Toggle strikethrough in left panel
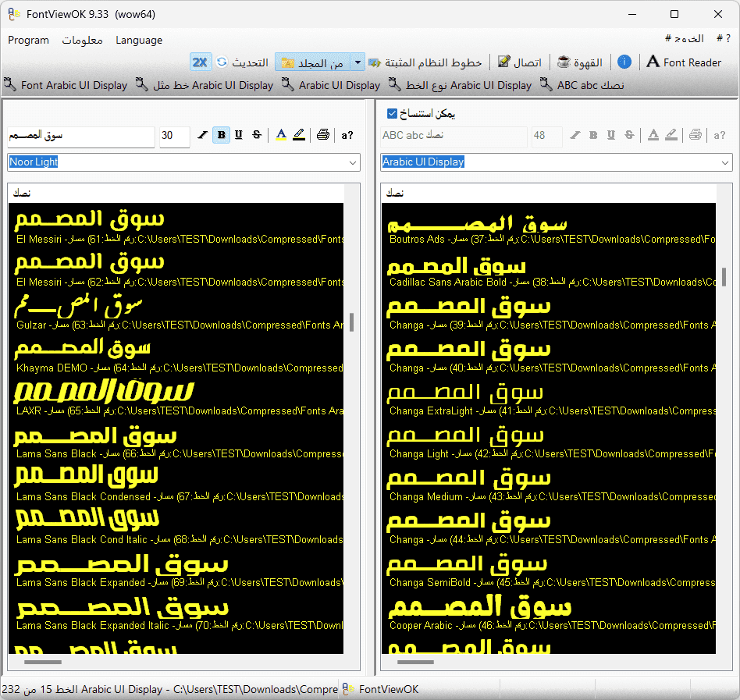The width and height of the screenshot is (740, 700). (x=257, y=135)
